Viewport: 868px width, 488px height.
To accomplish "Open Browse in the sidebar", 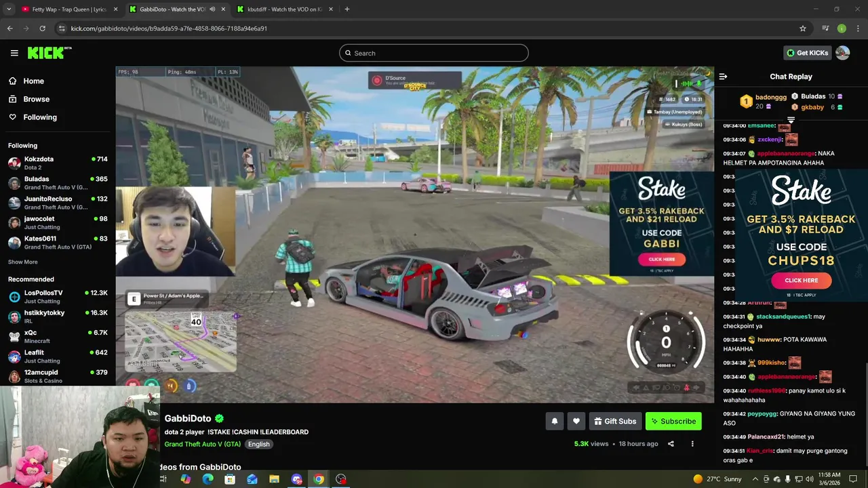I will [x=36, y=99].
